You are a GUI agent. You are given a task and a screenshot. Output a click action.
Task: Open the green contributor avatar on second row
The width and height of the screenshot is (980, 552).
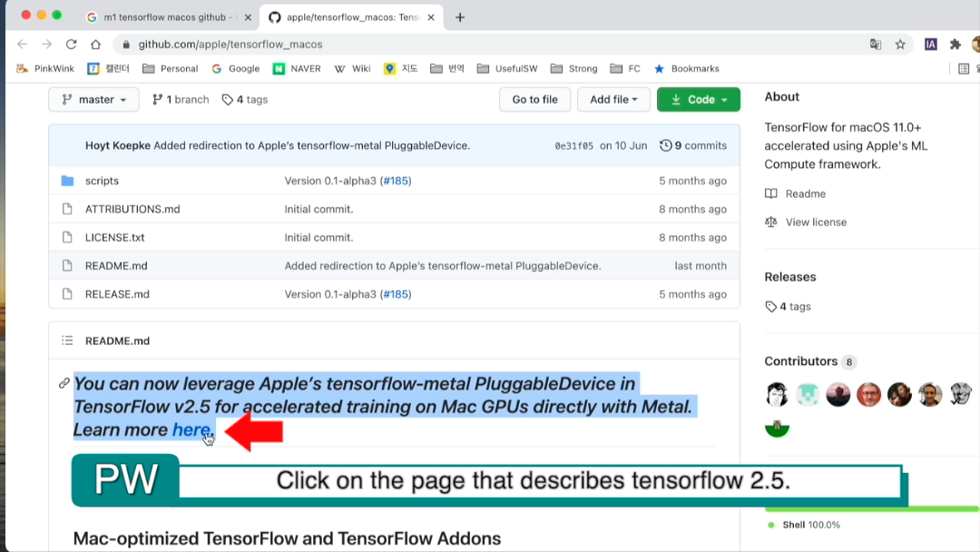pos(777,428)
